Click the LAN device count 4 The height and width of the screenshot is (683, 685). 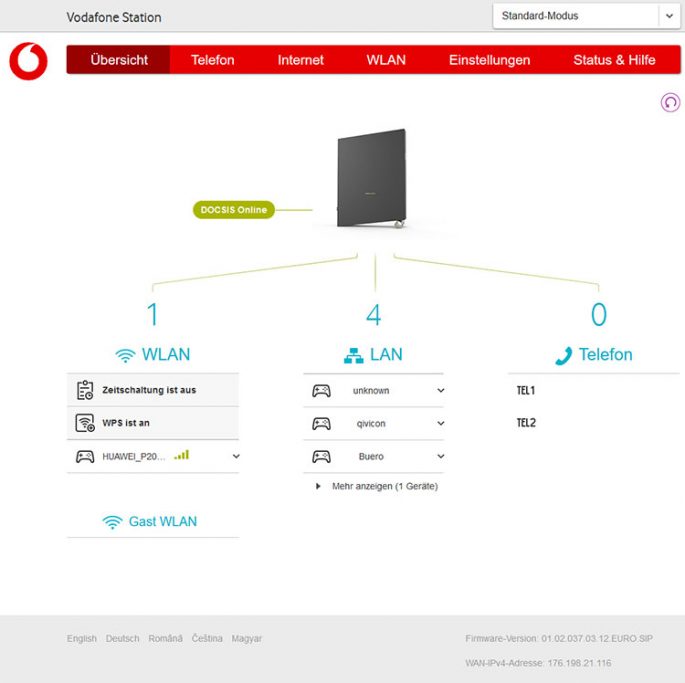point(374,314)
